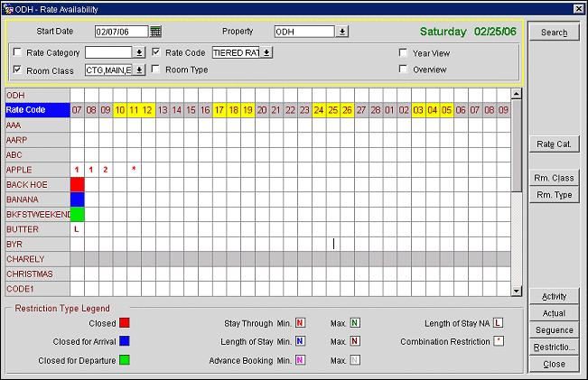Click the application icon in title bar
This screenshot has height=380, width=588.
coord(8,7)
